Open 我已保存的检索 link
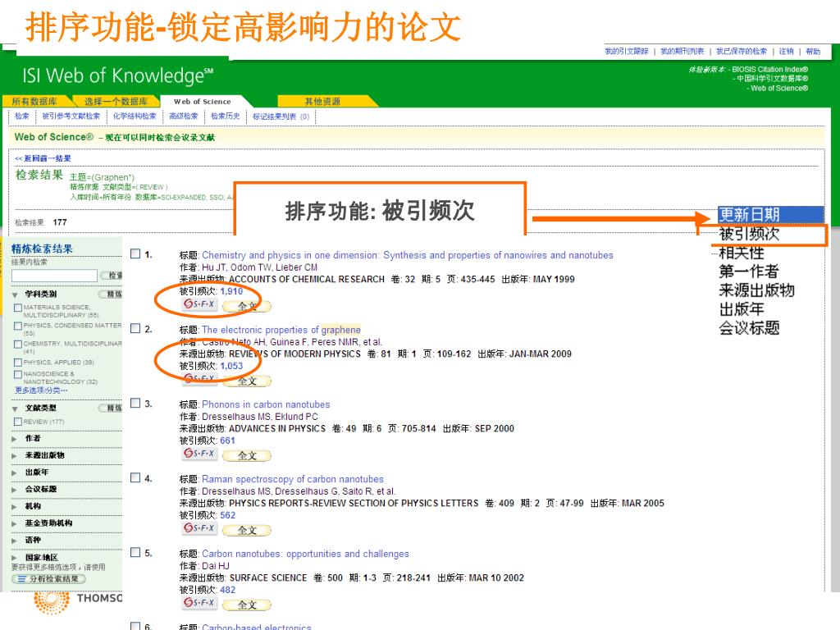Image resolution: width=840 pixels, height=630 pixels. (x=742, y=52)
